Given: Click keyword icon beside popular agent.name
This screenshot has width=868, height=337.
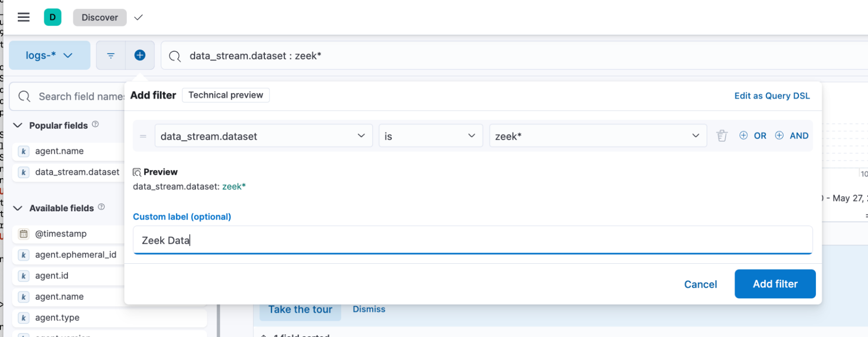Looking at the screenshot, I should point(23,151).
